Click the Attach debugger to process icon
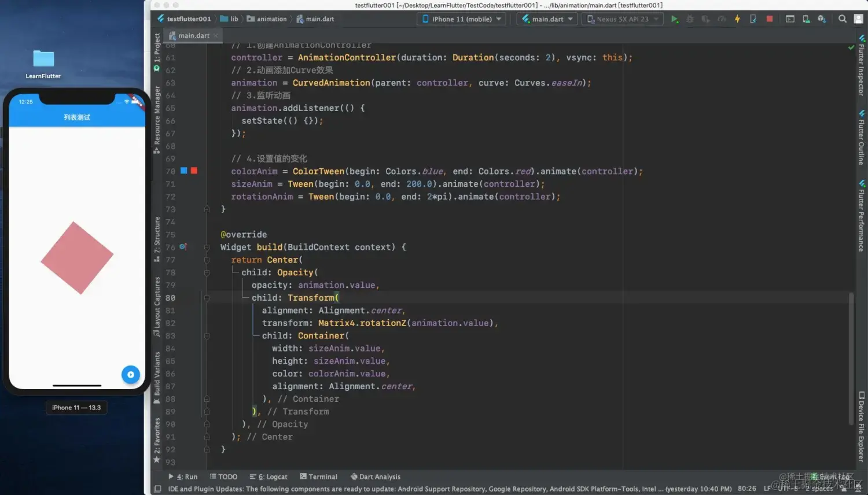The width and height of the screenshot is (868, 495). click(753, 19)
